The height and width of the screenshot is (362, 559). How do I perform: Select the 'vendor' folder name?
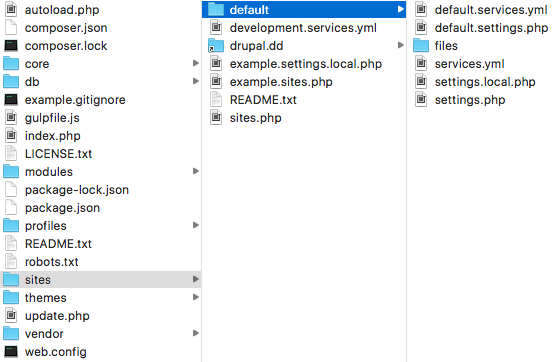pos(44,334)
